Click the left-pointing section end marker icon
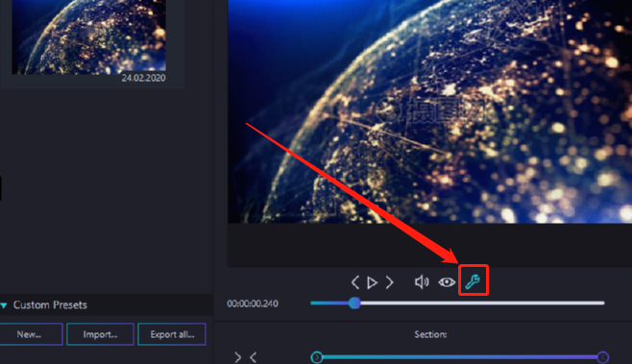 pos(254,357)
